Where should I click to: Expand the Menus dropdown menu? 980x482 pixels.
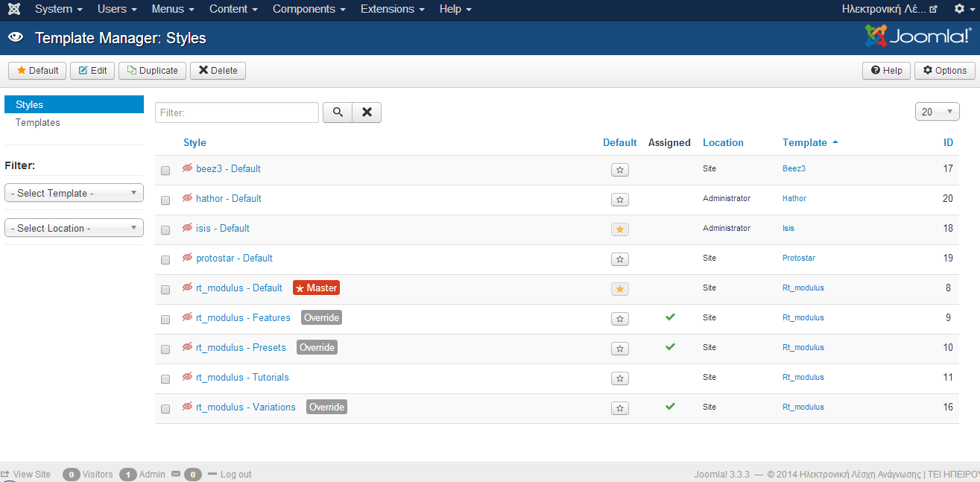[x=173, y=9]
